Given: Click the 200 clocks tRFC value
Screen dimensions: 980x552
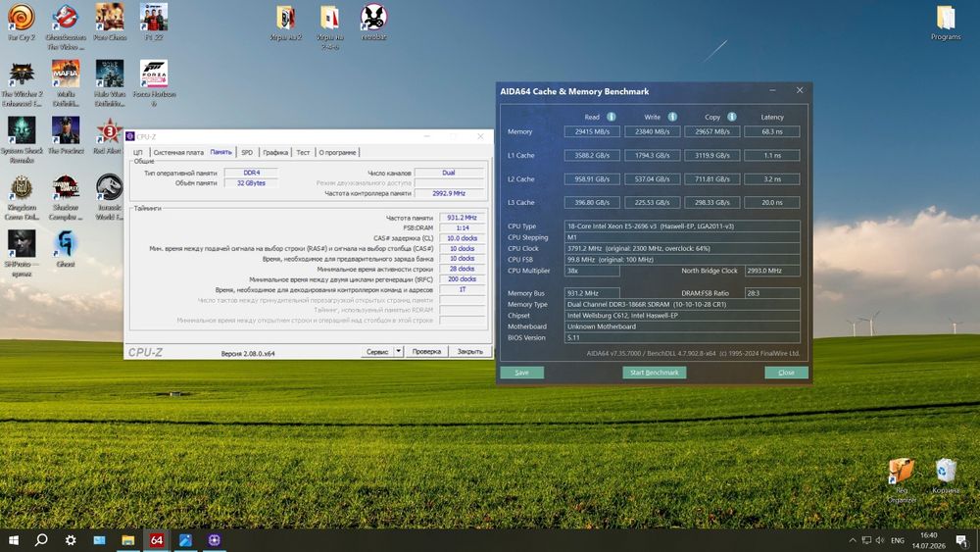Looking at the screenshot, I should (x=462, y=279).
